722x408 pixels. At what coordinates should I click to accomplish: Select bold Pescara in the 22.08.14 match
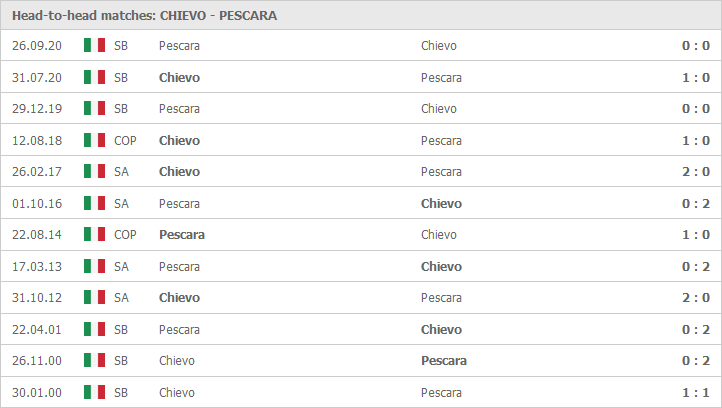pyautogui.click(x=182, y=235)
